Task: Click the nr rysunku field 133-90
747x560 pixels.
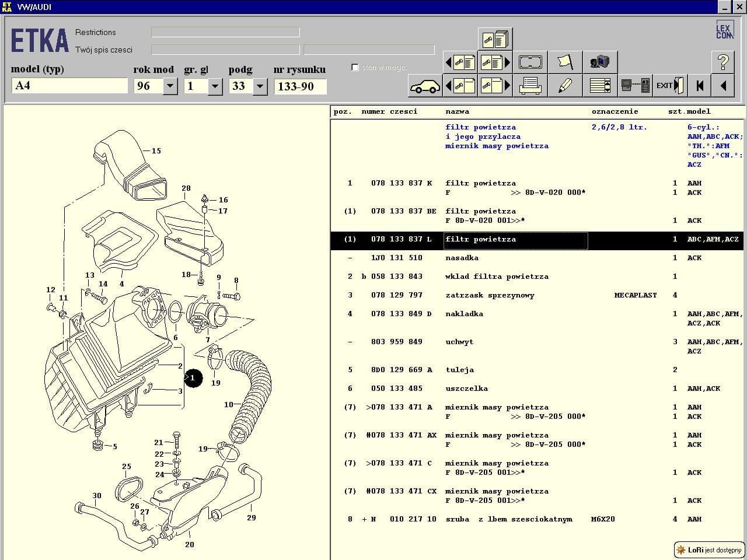Action: (x=300, y=86)
